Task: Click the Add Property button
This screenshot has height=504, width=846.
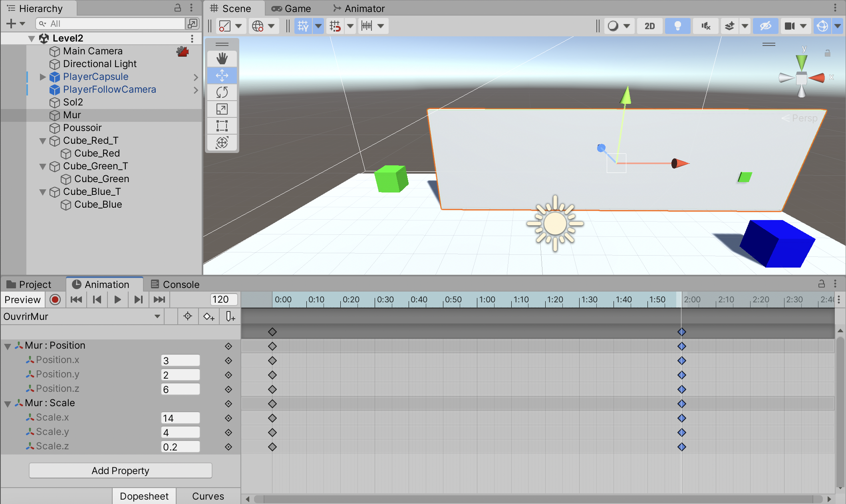Action: pyautogui.click(x=120, y=470)
